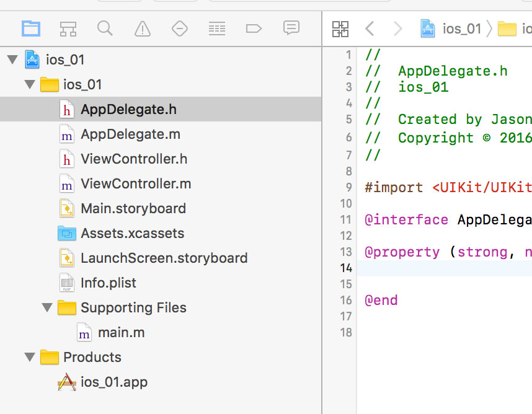
Task: Open the Issue navigator warning icon
Action: point(143,29)
